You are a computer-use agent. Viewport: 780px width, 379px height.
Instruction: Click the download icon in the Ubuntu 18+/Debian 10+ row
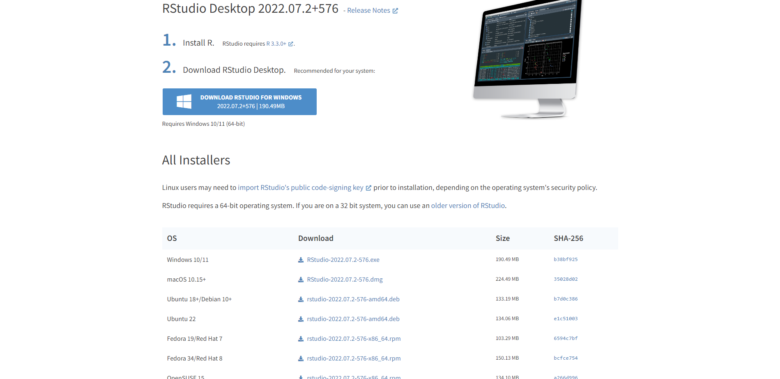[x=300, y=299]
